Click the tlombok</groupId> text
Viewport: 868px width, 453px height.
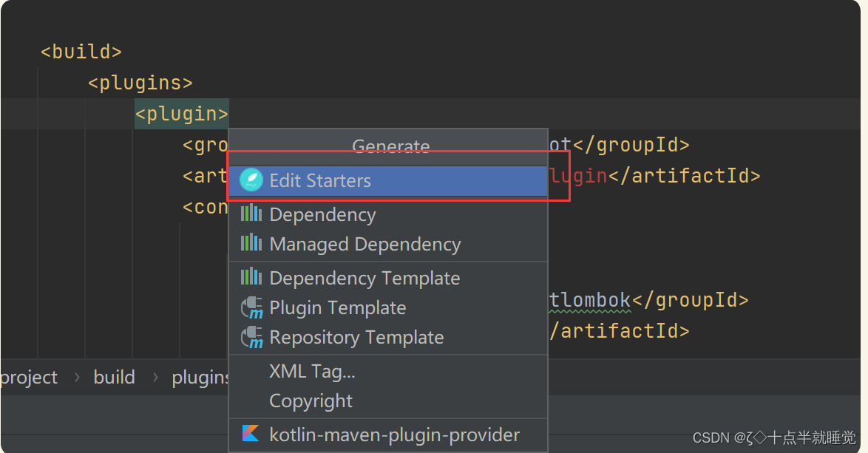(x=649, y=300)
